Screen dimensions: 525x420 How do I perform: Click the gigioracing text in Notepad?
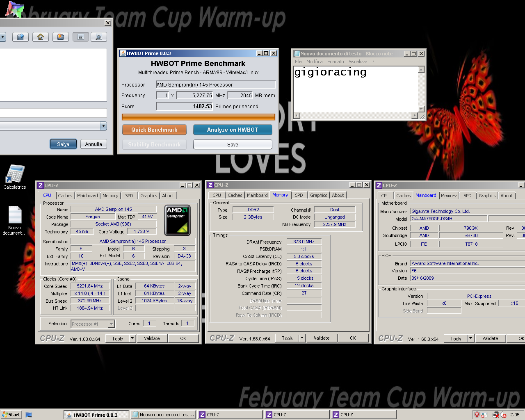330,72
